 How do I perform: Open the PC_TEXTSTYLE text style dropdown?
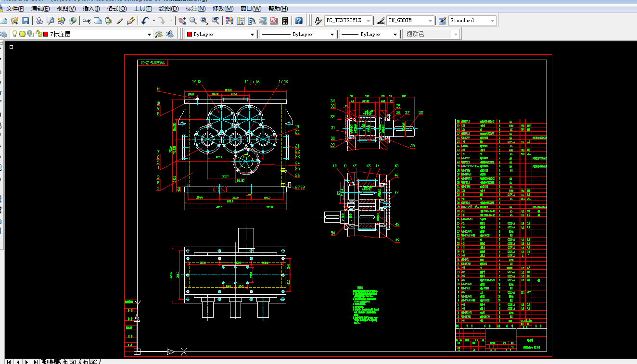tap(368, 21)
